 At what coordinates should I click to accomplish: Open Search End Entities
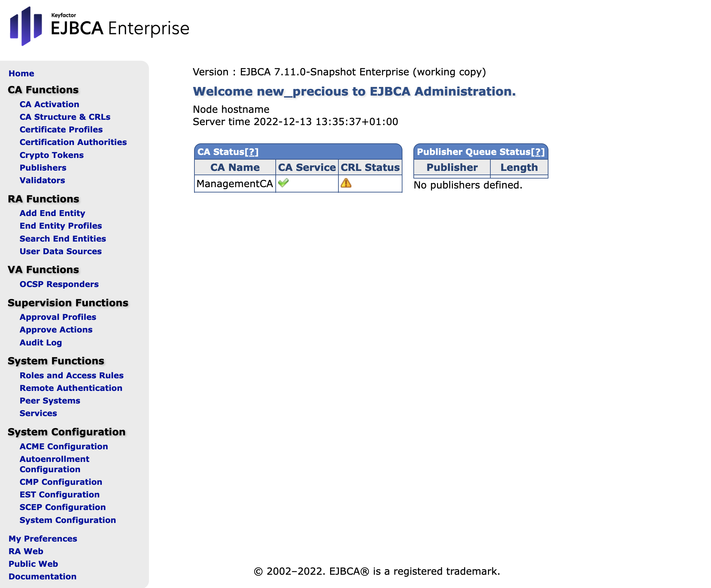click(x=63, y=239)
